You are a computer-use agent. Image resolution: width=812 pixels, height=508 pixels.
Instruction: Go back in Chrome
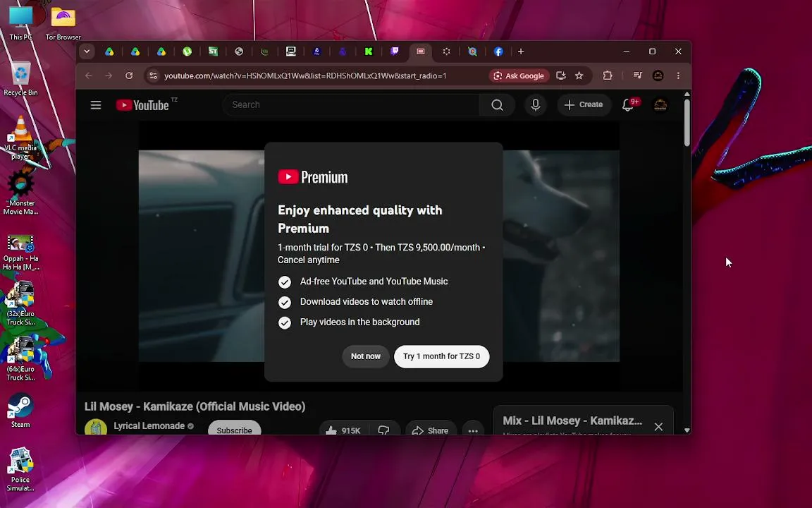[89, 75]
